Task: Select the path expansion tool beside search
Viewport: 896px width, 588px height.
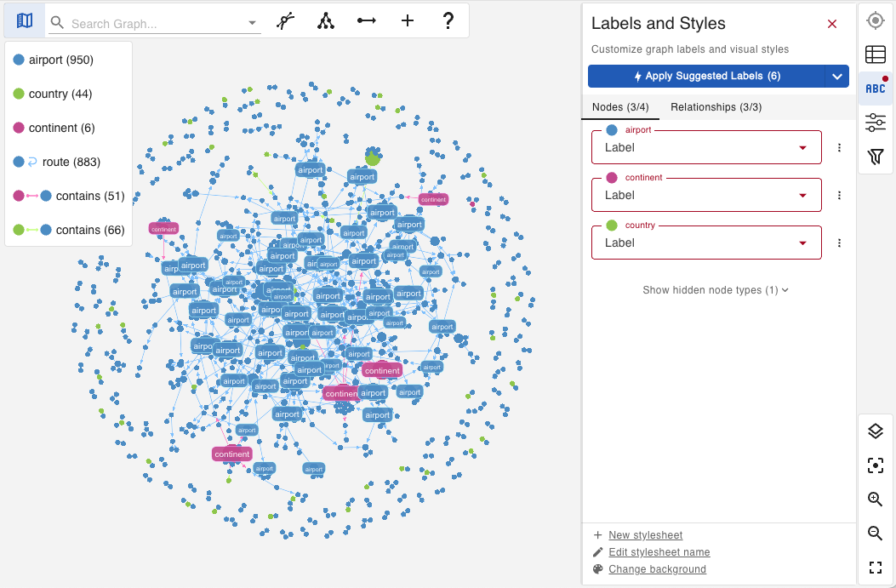Action: pos(284,20)
